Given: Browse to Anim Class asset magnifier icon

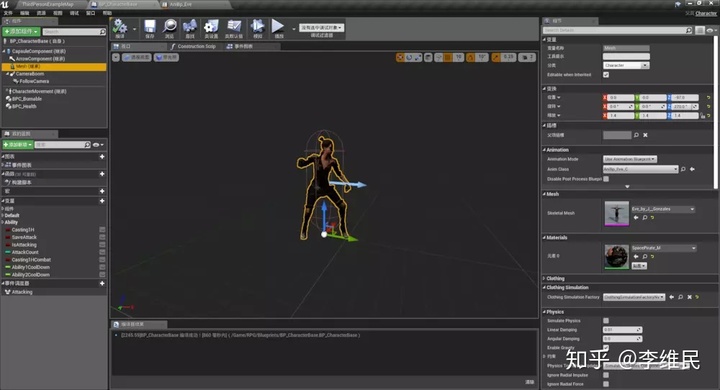Looking at the screenshot, I should coord(683,170).
